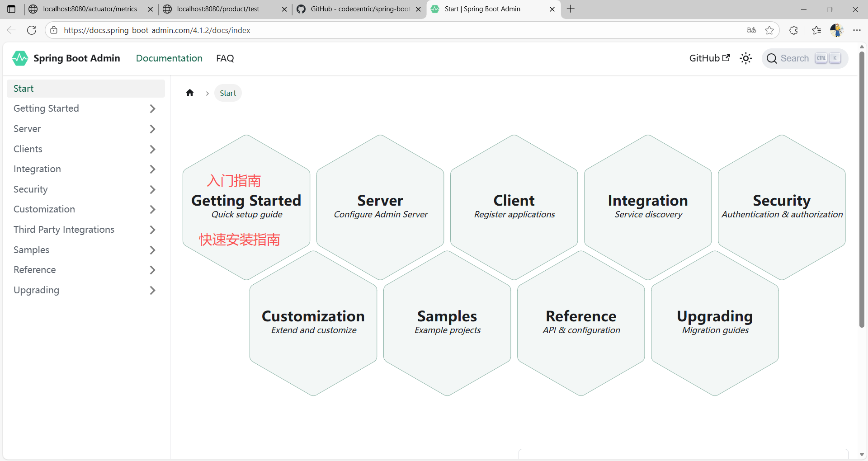Expand the Customization sidebar chevron
The height and width of the screenshot is (461, 868).
[152, 209]
